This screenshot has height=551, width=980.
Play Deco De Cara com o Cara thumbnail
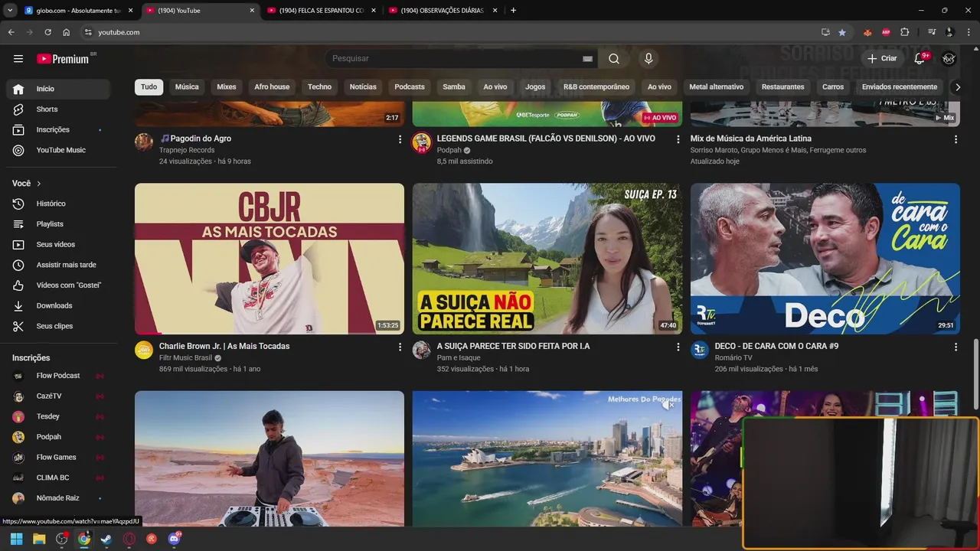[x=825, y=259]
